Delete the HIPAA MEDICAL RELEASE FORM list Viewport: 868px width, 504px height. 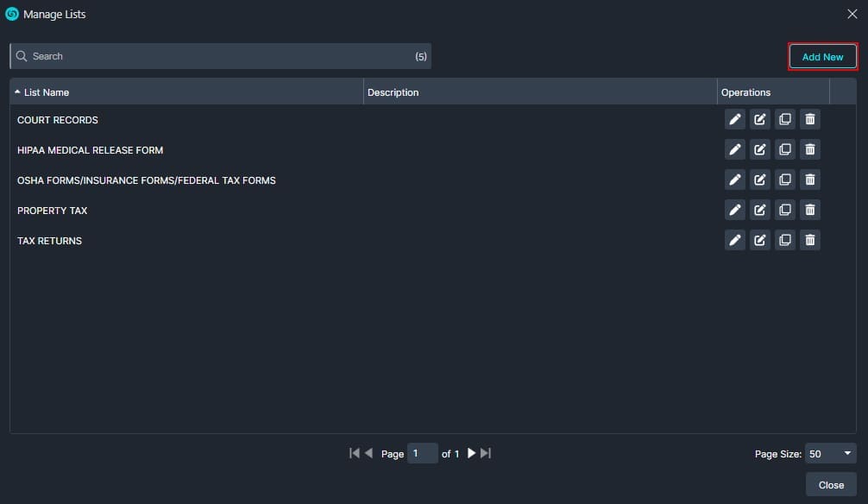(809, 148)
